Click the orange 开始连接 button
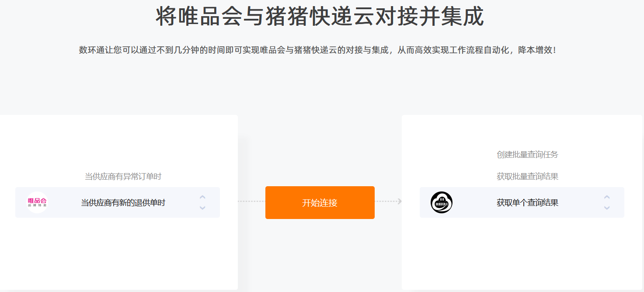This screenshot has width=644, height=292. [x=320, y=202]
